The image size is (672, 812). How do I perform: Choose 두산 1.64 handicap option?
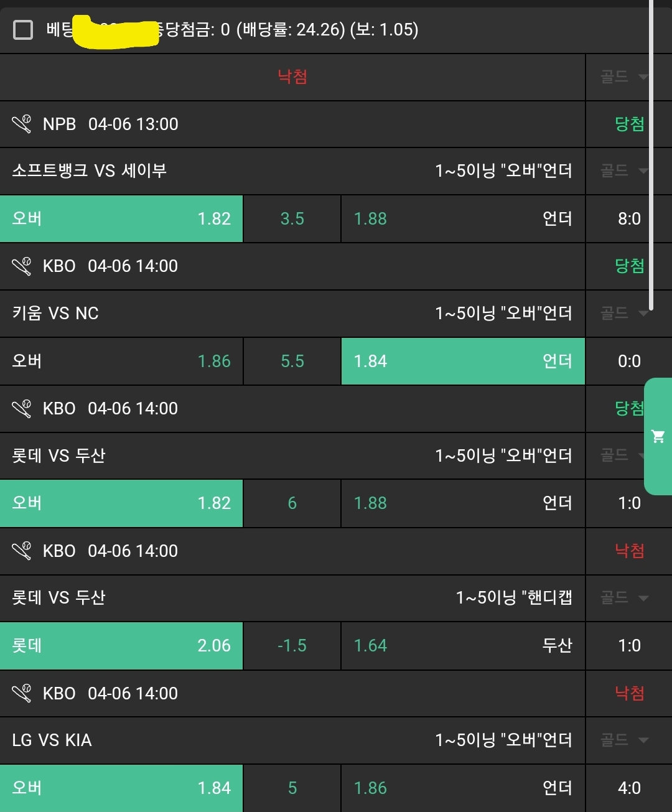(x=463, y=645)
